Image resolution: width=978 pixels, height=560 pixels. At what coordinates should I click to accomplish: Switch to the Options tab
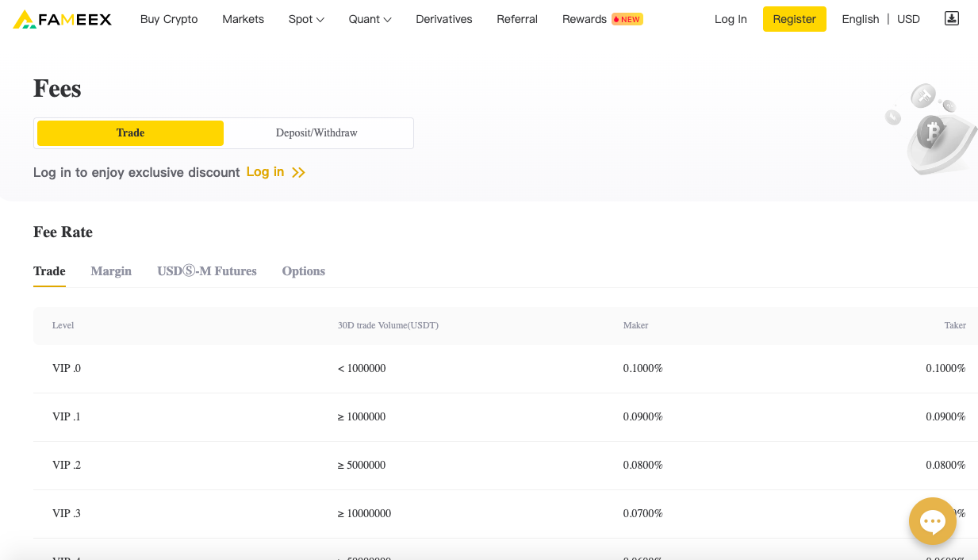pyautogui.click(x=304, y=271)
